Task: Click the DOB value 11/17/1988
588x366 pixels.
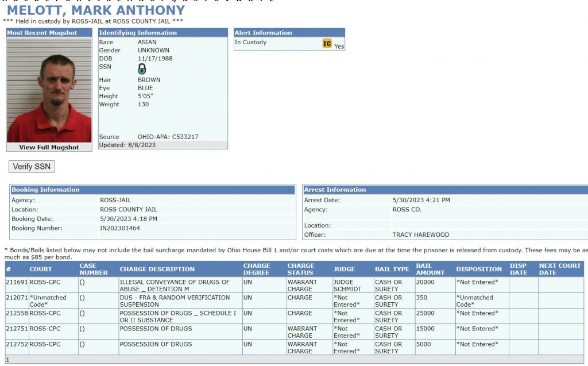Action: [x=155, y=59]
